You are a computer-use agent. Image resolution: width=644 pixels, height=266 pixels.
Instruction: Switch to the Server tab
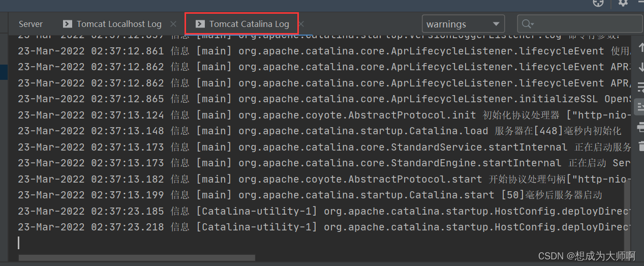pos(30,24)
